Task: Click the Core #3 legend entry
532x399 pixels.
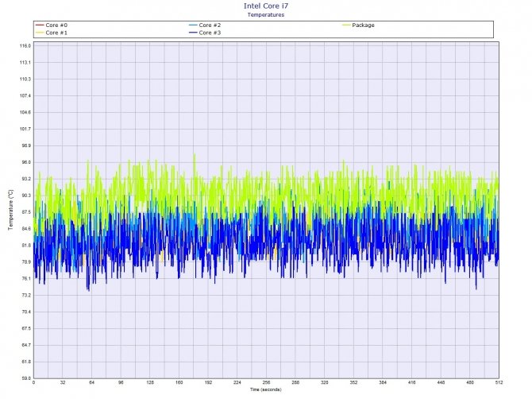Action: 205,33
